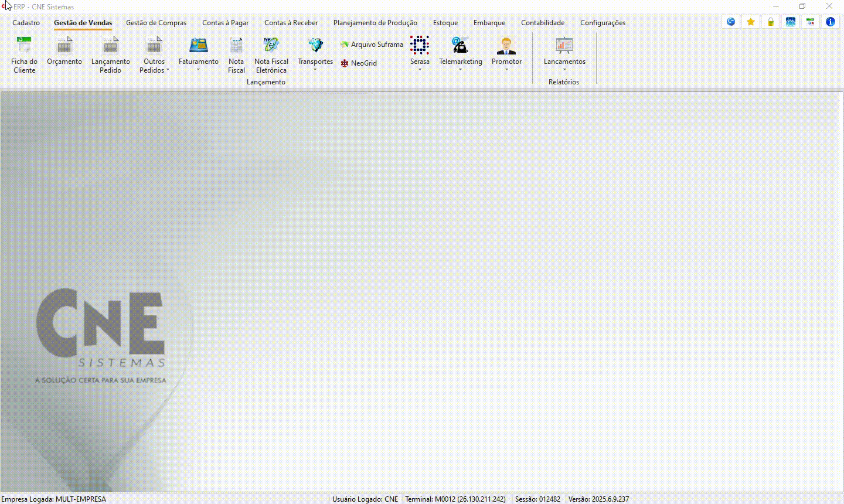Image resolution: width=844 pixels, height=504 pixels.
Task: Expand the Telemarketing dropdown
Action: pos(460,70)
